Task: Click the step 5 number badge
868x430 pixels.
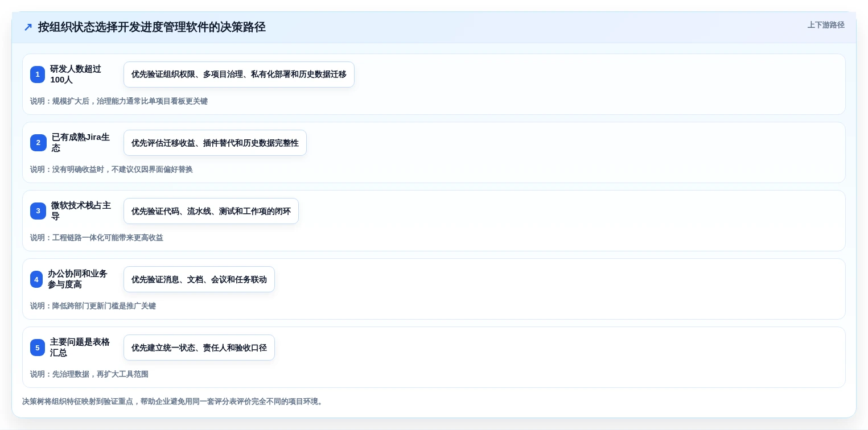Action: coord(38,348)
